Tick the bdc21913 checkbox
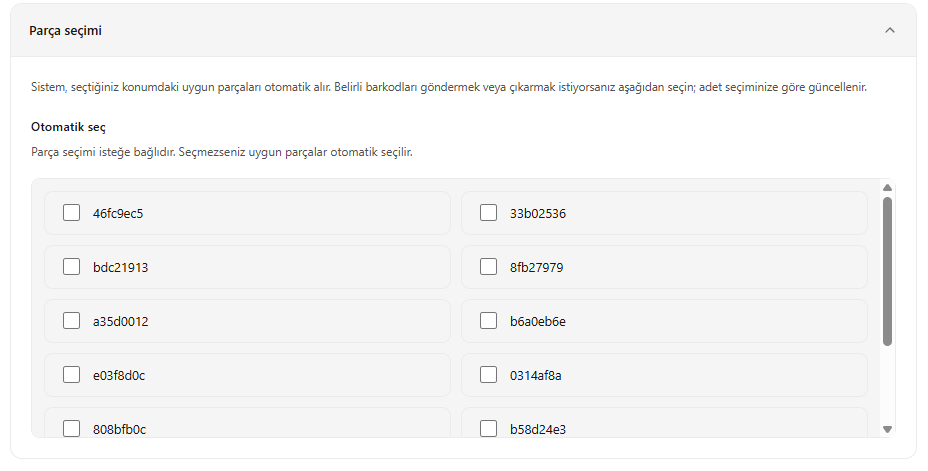This screenshot has width=928, height=471. pos(72,266)
